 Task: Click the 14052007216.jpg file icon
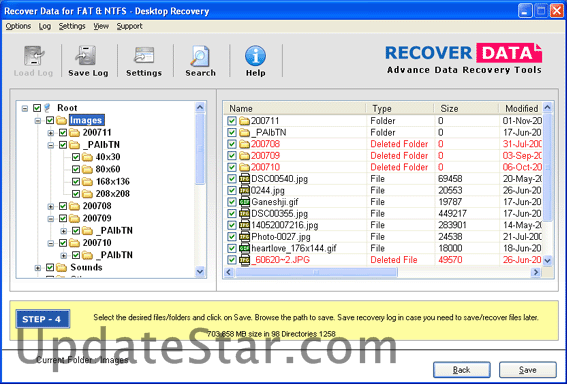[x=245, y=225]
